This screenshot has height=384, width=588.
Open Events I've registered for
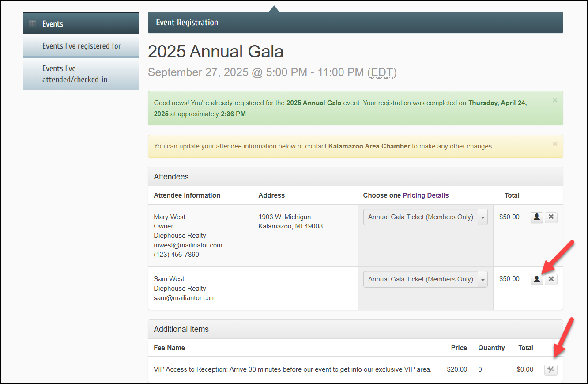tap(81, 46)
